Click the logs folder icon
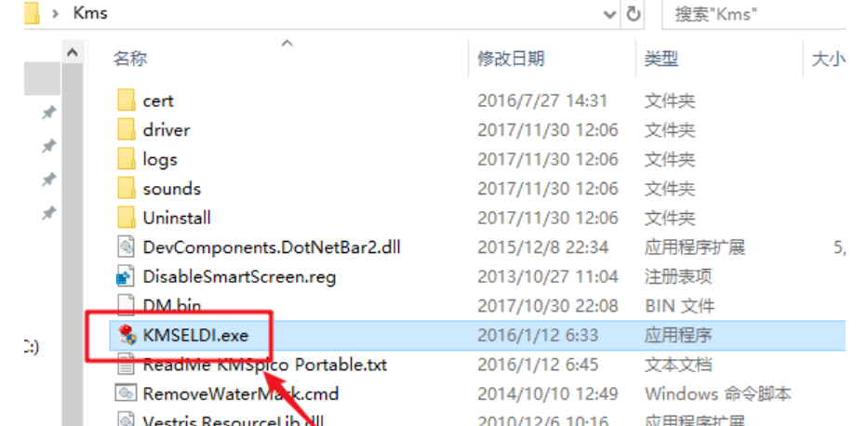 pyautogui.click(x=127, y=159)
